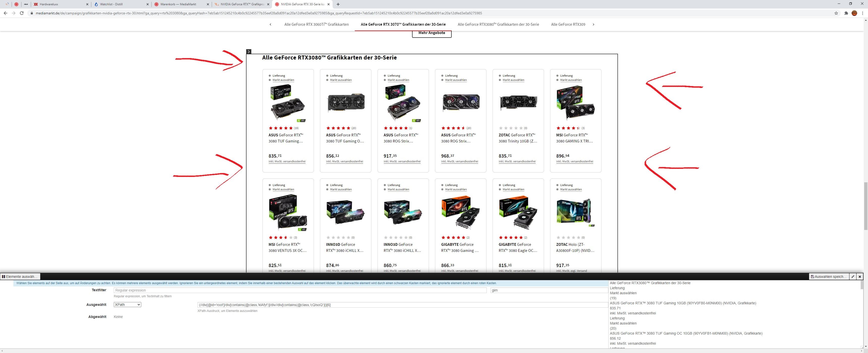
Task: Toggle the pause Elemente auswählen button
Action: pyautogui.click(x=20, y=277)
